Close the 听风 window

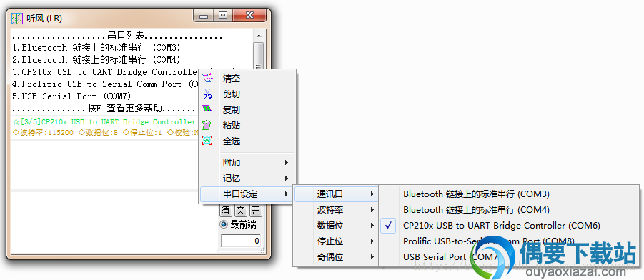pyautogui.click(x=249, y=16)
